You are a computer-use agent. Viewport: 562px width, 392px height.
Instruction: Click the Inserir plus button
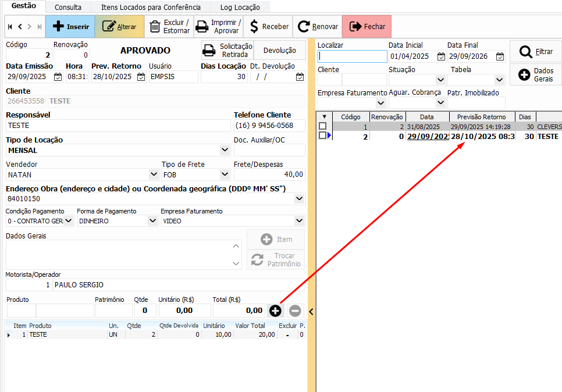70,27
